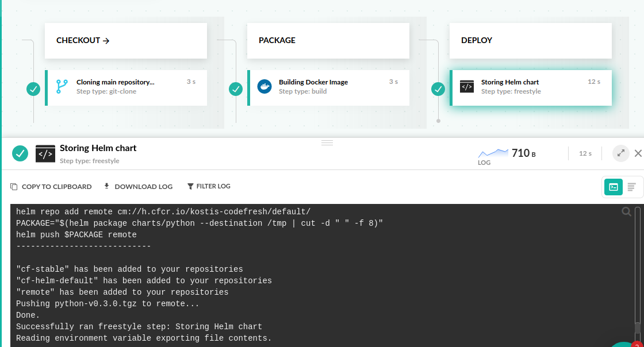Click the Docker whale icon
The image size is (644, 347).
coord(264,87)
